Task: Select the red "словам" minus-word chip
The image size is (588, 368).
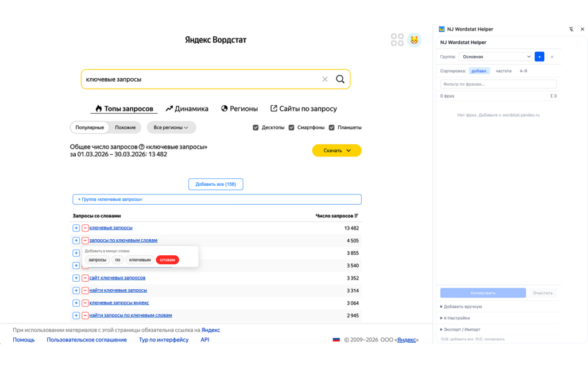Action: 167,260
